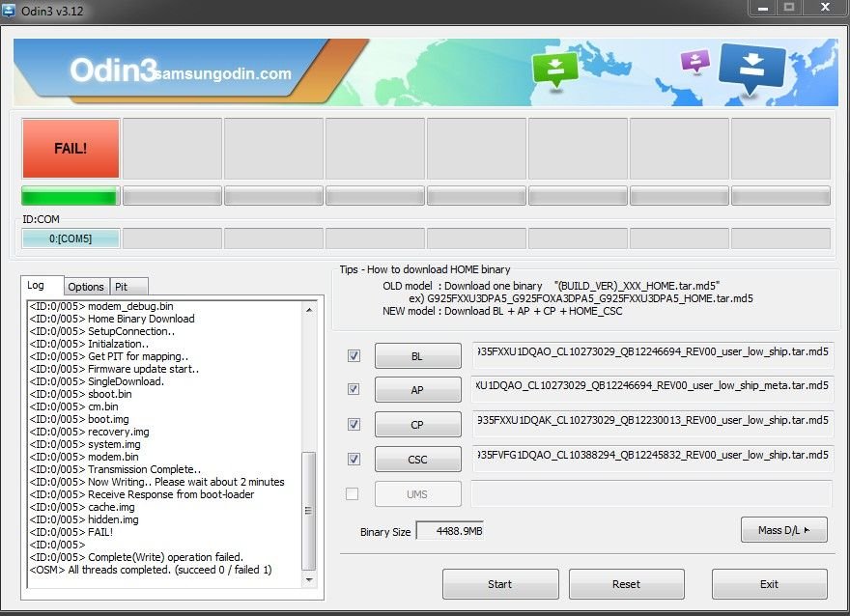Image resolution: width=850 pixels, height=616 pixels.
Task: Click the purple download icon in banner
Action: coord(695,62)
